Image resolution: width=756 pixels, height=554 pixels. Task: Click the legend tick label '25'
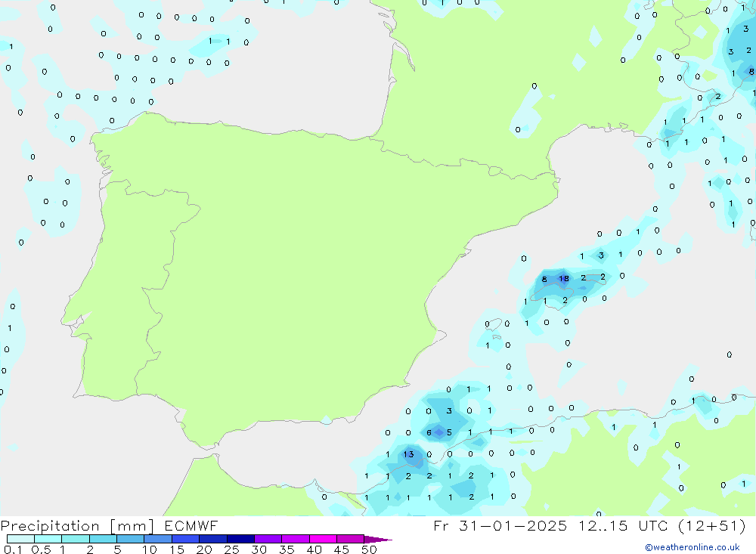point(231,549)
